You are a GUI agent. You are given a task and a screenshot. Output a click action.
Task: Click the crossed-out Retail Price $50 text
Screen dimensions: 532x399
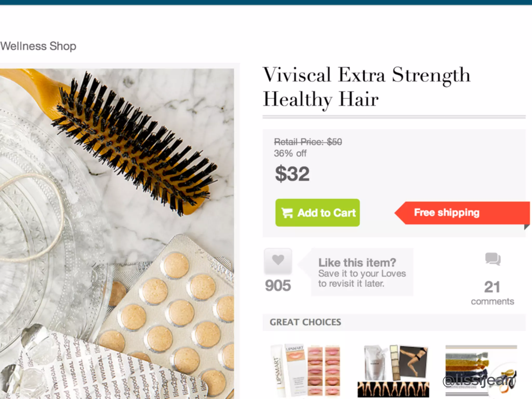tap(308, 142)
